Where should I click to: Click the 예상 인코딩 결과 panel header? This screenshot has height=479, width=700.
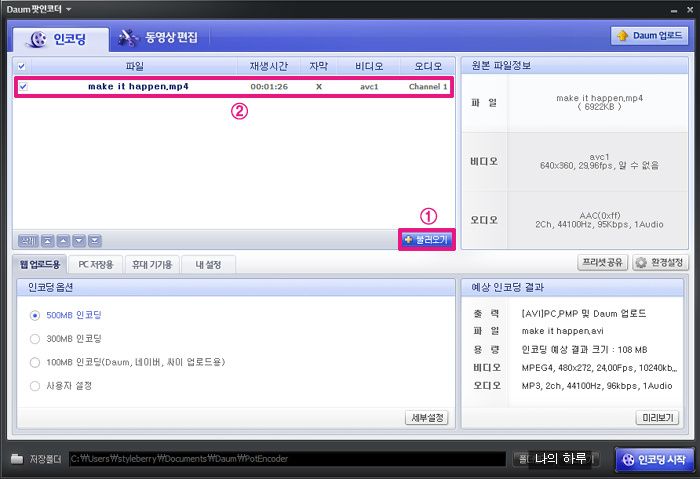[x=572, y=287]
